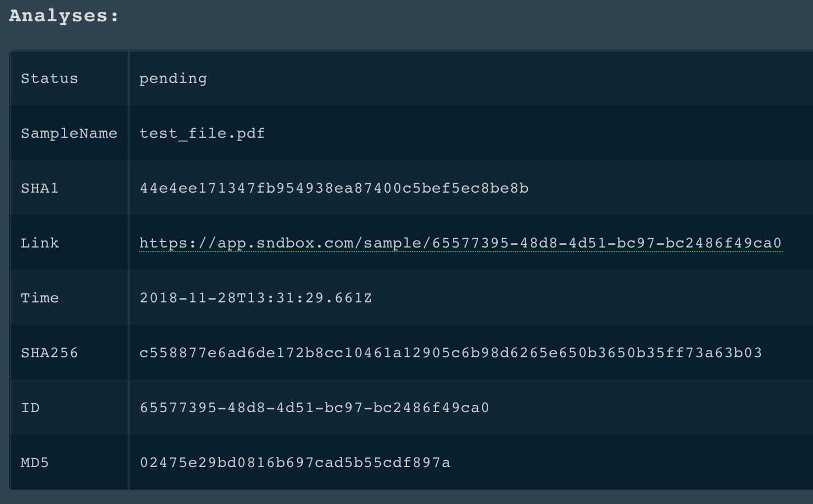
Task: Click the vertical divider between table columns
Action: click(129, 269)
